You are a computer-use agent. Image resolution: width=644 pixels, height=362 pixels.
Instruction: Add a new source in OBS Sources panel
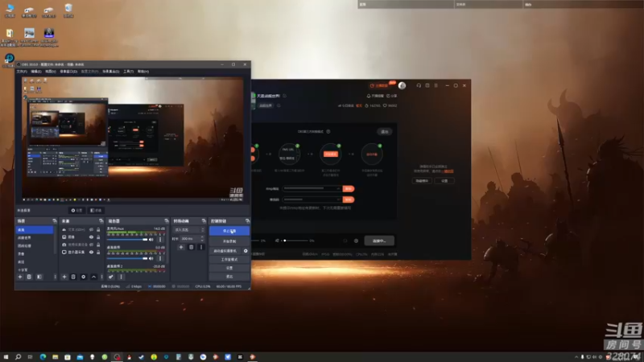coord(64,277)
